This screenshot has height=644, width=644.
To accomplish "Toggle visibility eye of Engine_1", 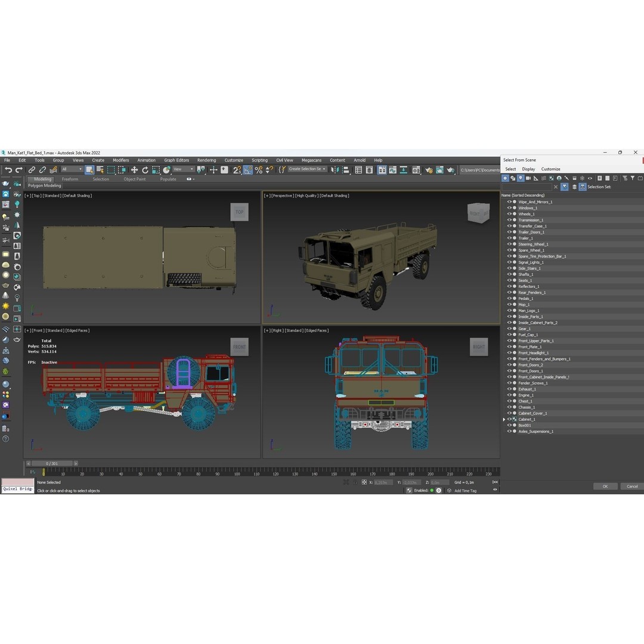I will (x=509, y=395).
